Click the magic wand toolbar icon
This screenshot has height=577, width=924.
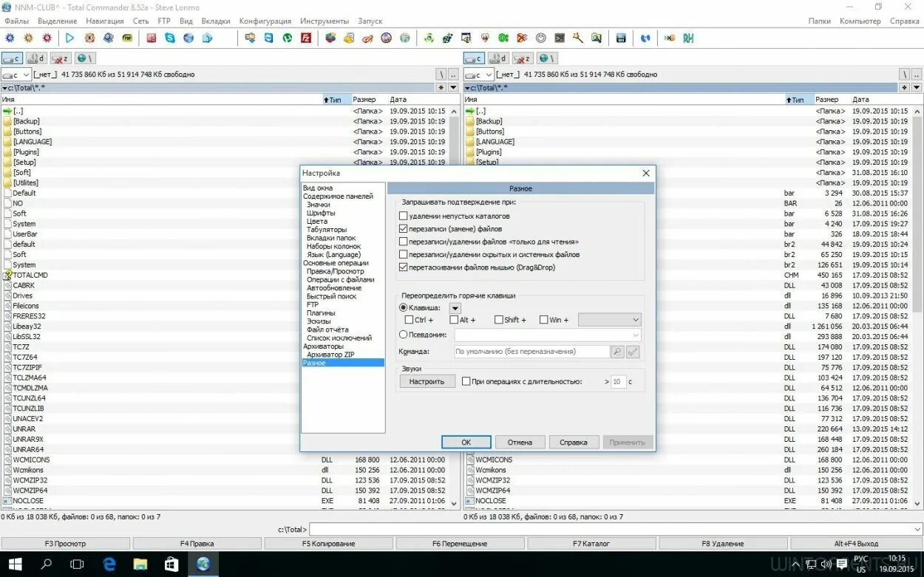(x=578, y=38)
